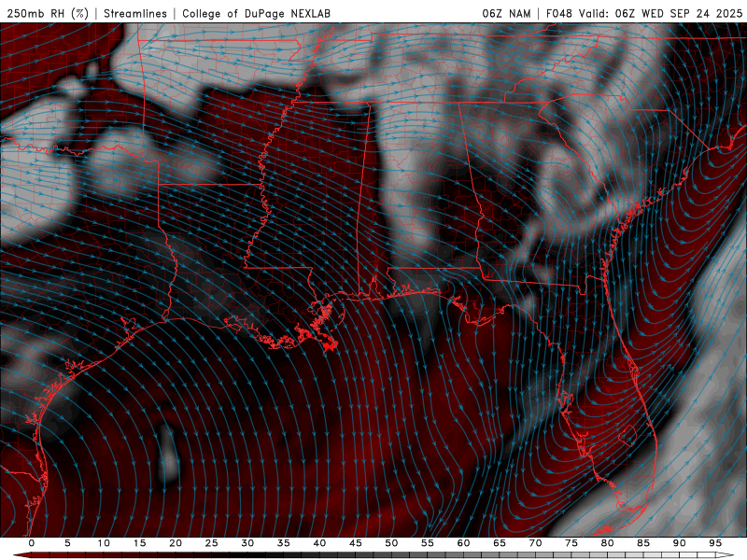Click the colorbar label "40"
Screen dimensions: 747x560
[x=319, y=543]
